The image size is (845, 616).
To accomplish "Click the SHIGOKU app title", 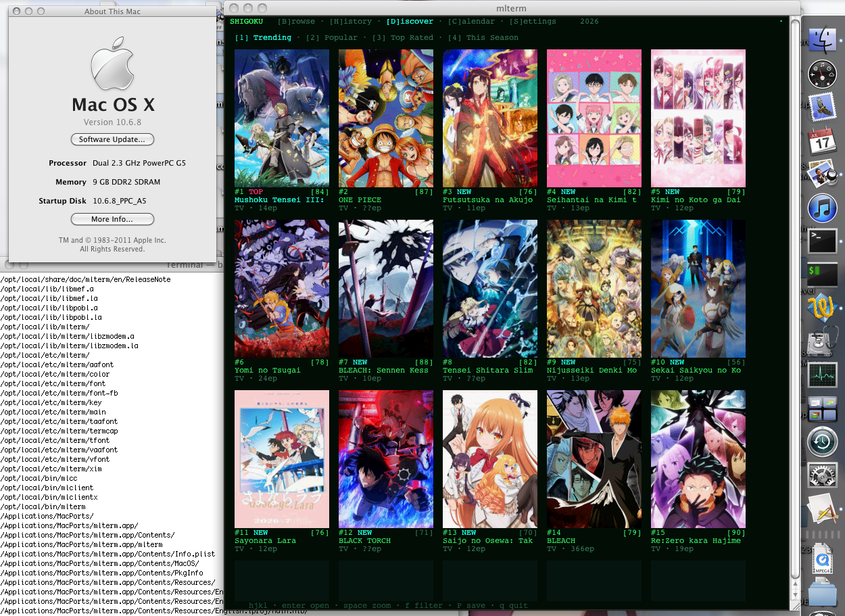I will click(247, 22).
